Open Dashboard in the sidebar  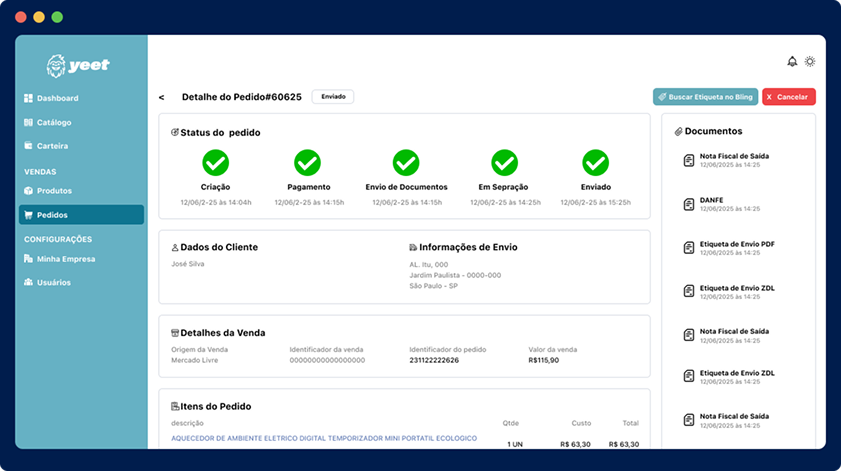57,98
